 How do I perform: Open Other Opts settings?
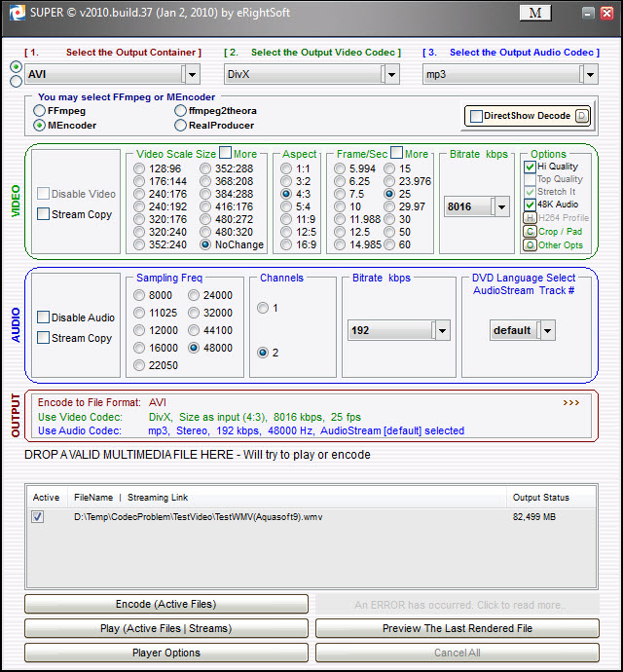(x=530, y=245)
